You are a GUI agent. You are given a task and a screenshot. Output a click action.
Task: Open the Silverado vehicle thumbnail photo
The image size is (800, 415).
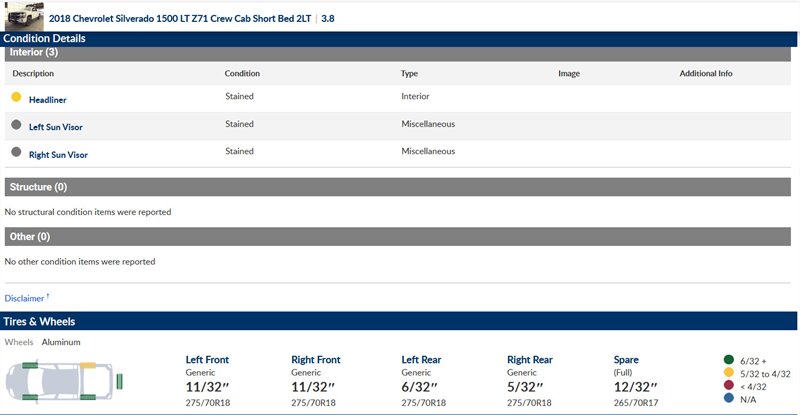pyautogui.click(x=24, y=16)
